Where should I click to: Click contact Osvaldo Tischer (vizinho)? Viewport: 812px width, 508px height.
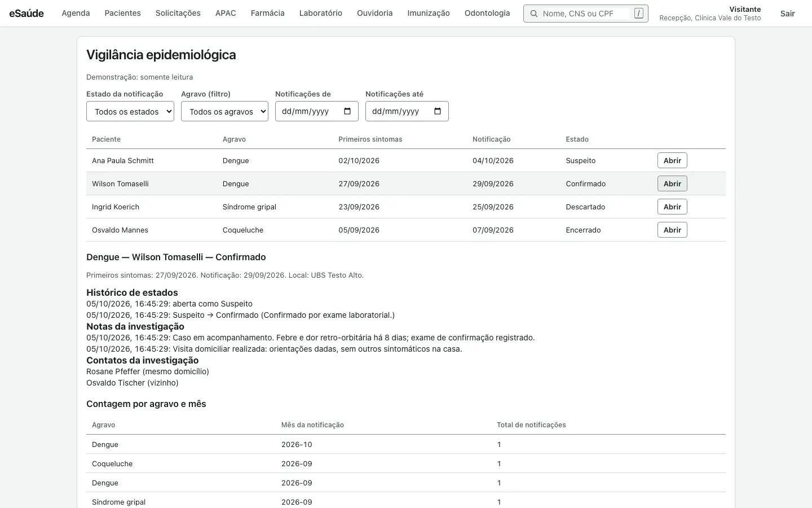click(x=133, y=383)
